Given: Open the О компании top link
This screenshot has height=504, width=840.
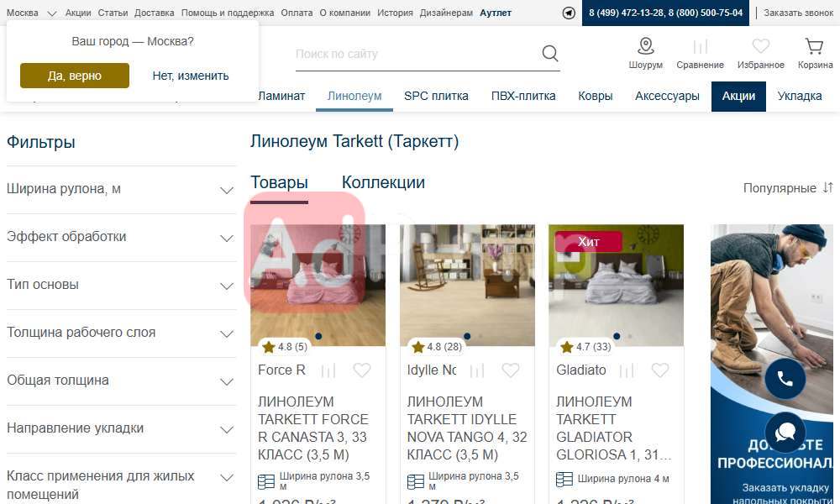Looking at the screenshot, I should pyautogui.click(x=345, y=13).
